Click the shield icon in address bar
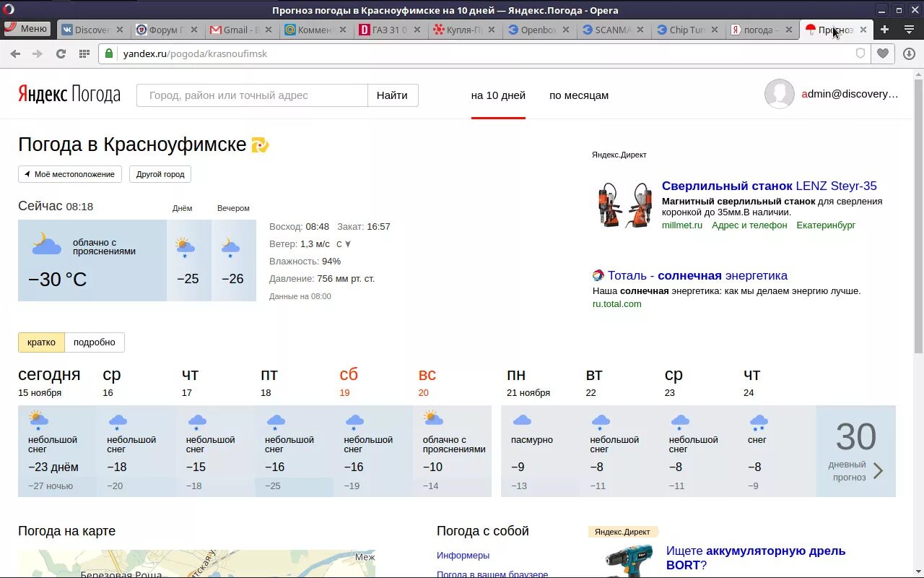The height and width of the screenshot is (578, 924). 860,53
